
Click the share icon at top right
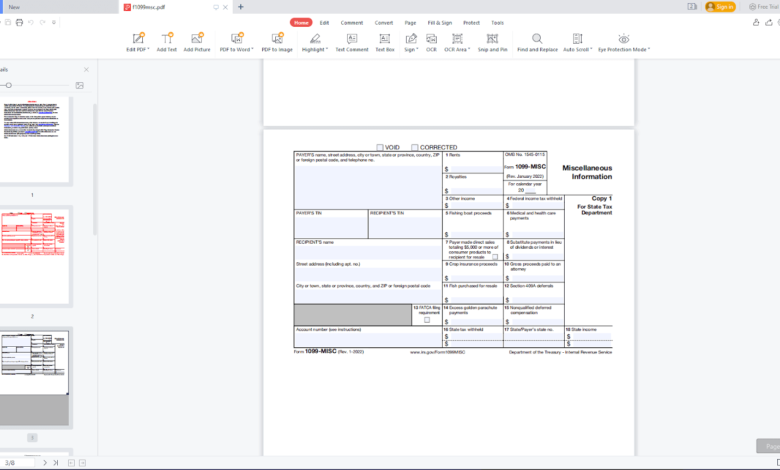coord(756,22)
